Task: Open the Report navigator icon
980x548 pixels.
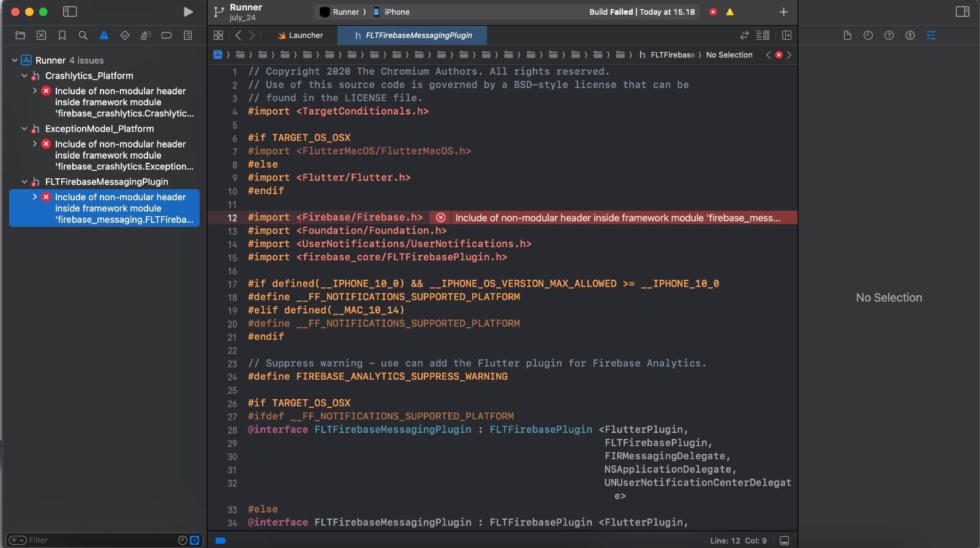Action: coord(187,36)
